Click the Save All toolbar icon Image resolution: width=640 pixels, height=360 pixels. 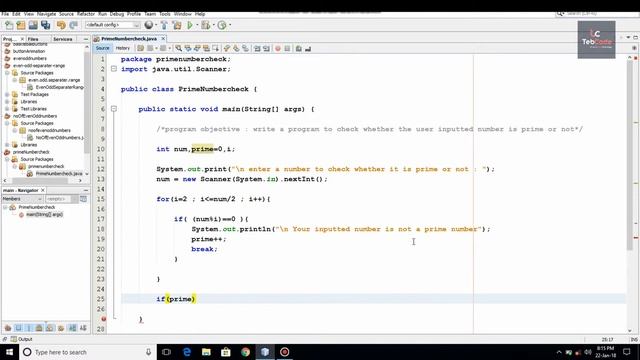click(45, 25)
